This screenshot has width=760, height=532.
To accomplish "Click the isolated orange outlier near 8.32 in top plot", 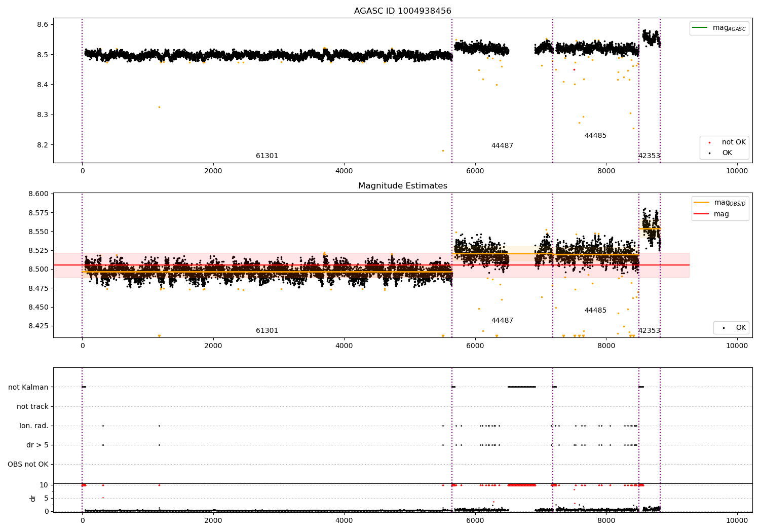I will (x=159, y=107).
